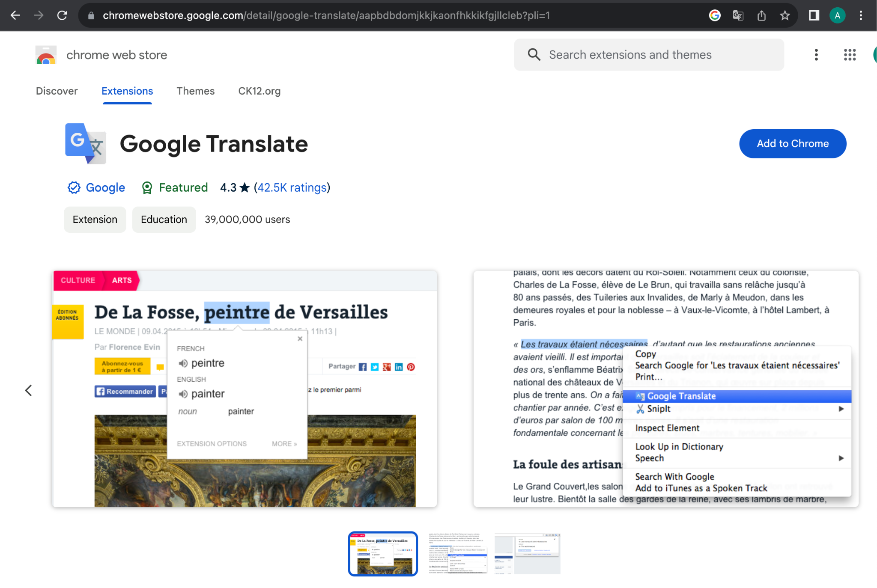Viewport: 877px width, 588px height.
Task: Click the Featured label
Action: (x=183, y=187)
